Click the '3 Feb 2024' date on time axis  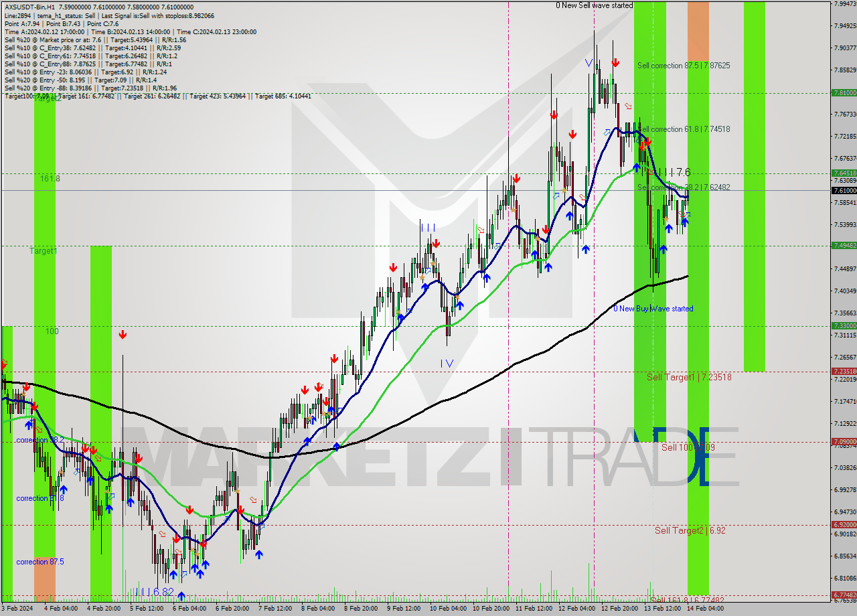[x=17, y=609]
